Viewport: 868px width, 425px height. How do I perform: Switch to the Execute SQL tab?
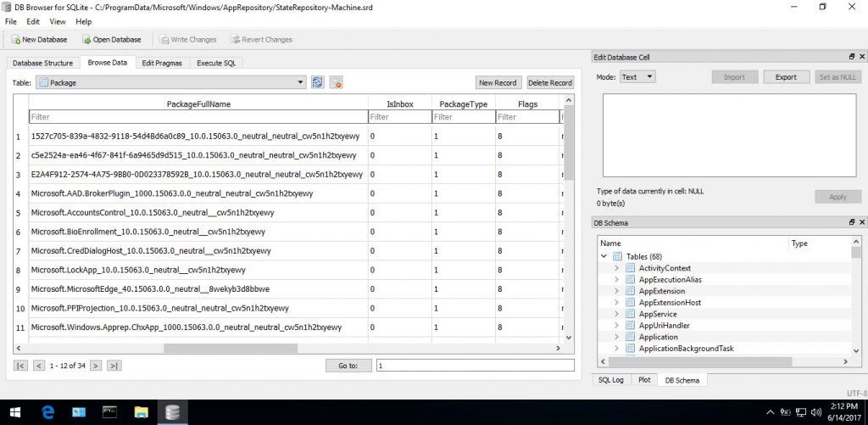tap(216, 63)
